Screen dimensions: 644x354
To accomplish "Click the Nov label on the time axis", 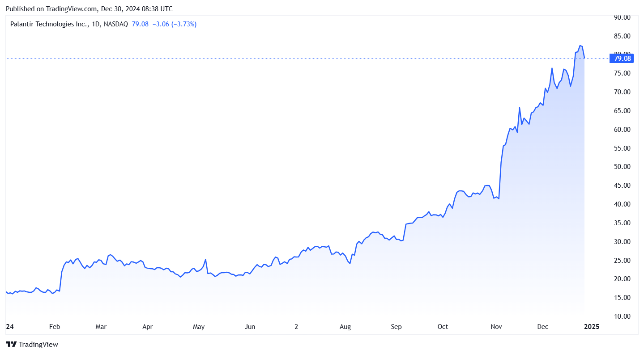I will pos(496,327).
